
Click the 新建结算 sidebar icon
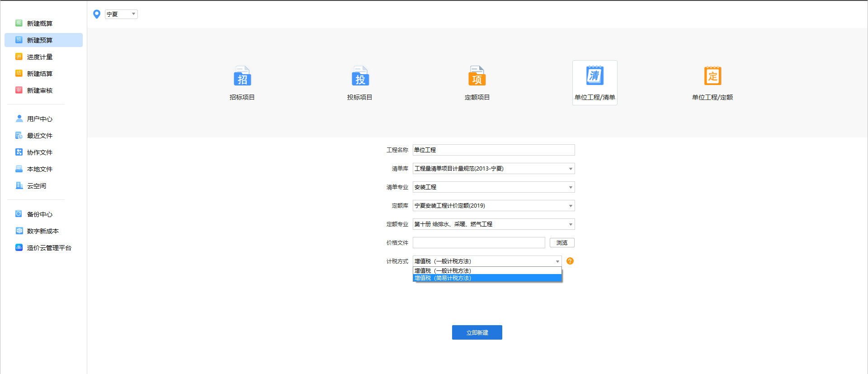(x=19, y=73)
